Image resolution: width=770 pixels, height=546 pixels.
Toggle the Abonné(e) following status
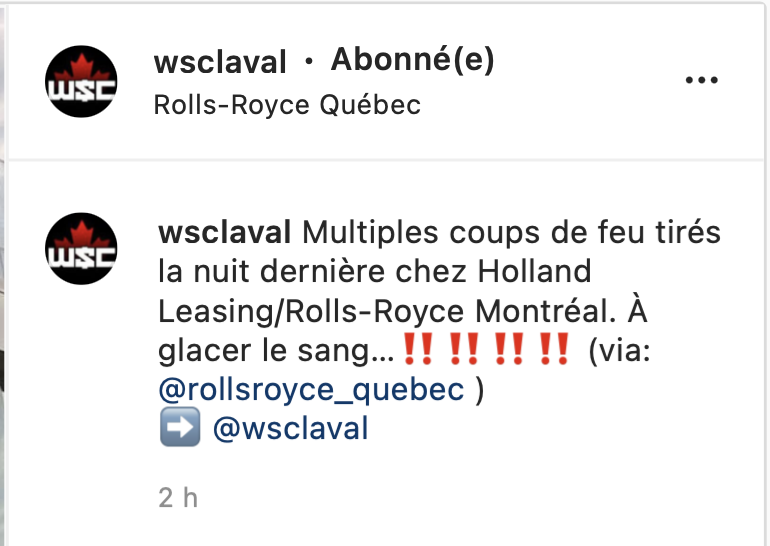point(412,60)
